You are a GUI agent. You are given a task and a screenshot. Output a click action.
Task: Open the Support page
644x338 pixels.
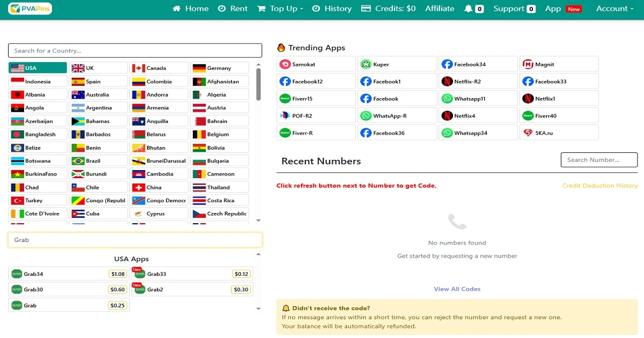514,9
